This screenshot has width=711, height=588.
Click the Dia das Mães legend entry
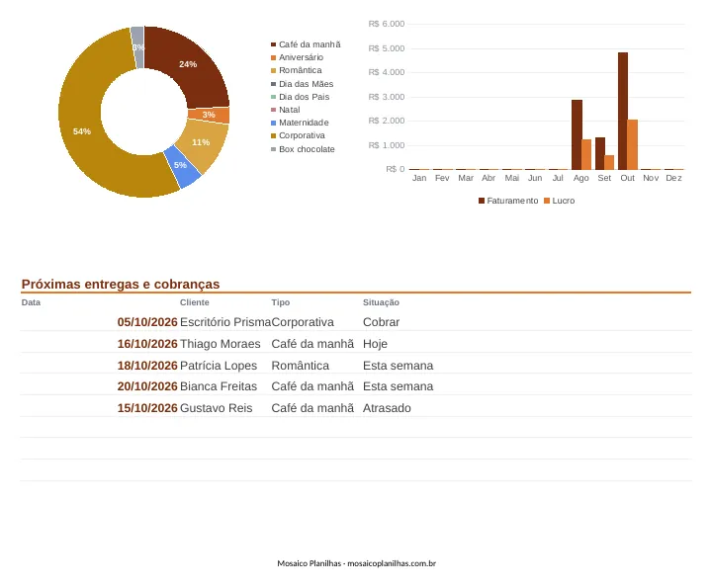tap(302, 84)
